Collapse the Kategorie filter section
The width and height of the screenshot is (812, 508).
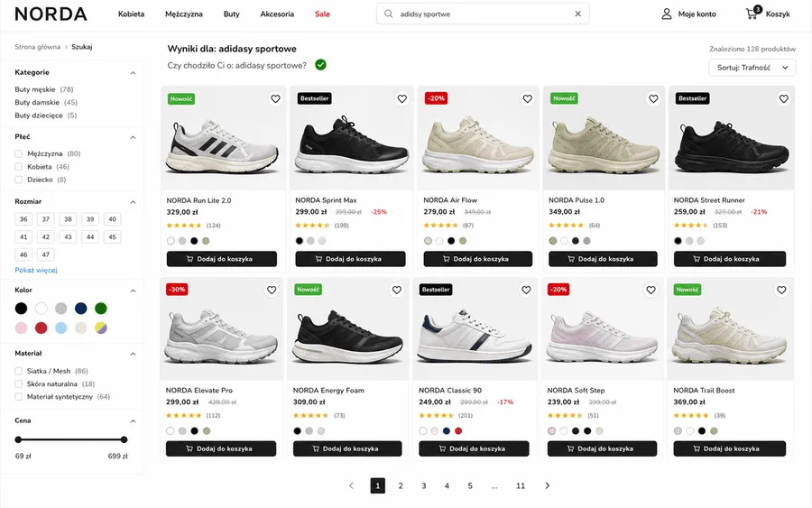click(x=134, y=73)
